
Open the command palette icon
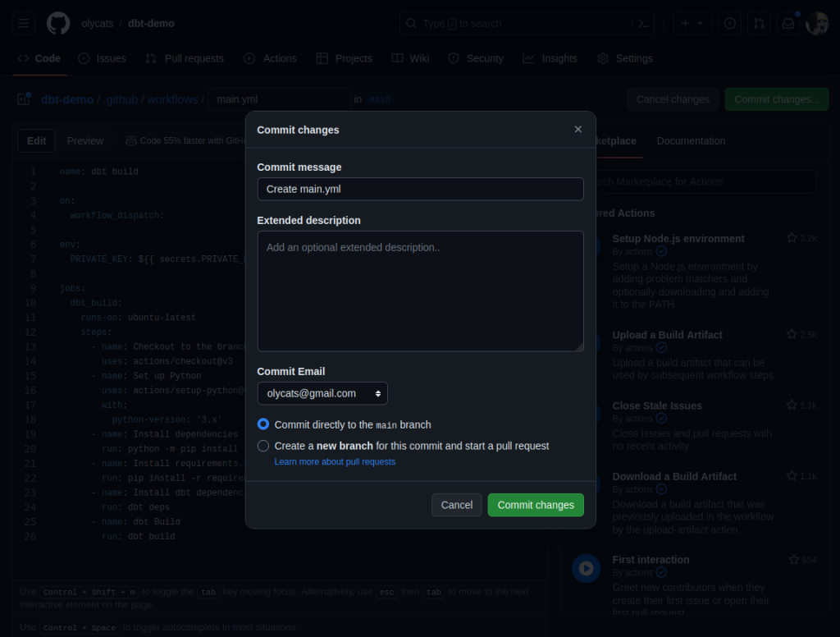click(x=643, y=24)
